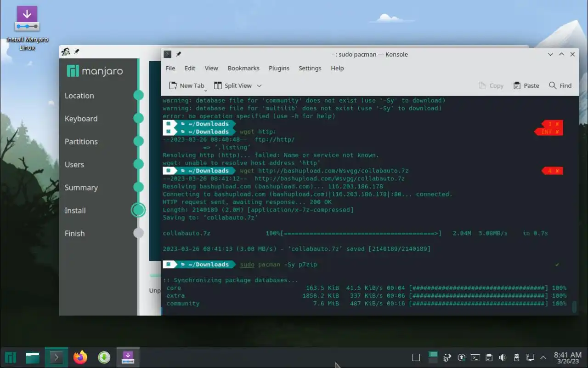Toggle the pin icon on the installer window

pos(77,52)
